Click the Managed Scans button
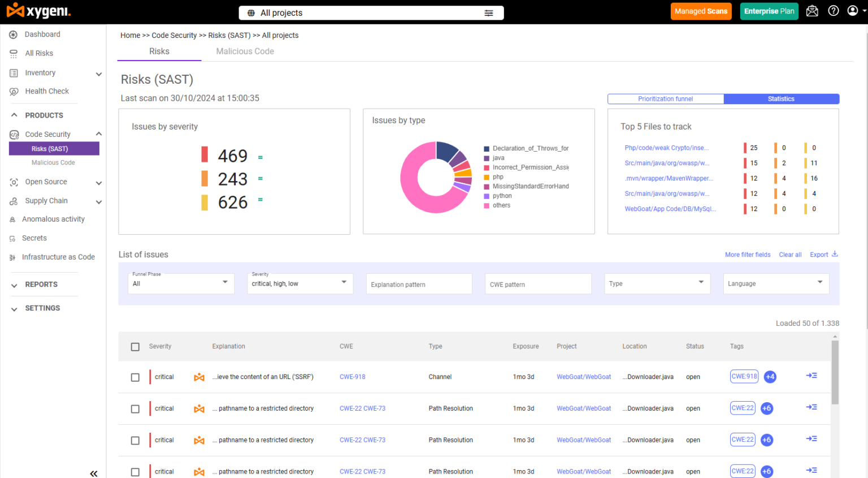Image resolution: width=868 pixels, height=478 pixels. tap(701, 11)
